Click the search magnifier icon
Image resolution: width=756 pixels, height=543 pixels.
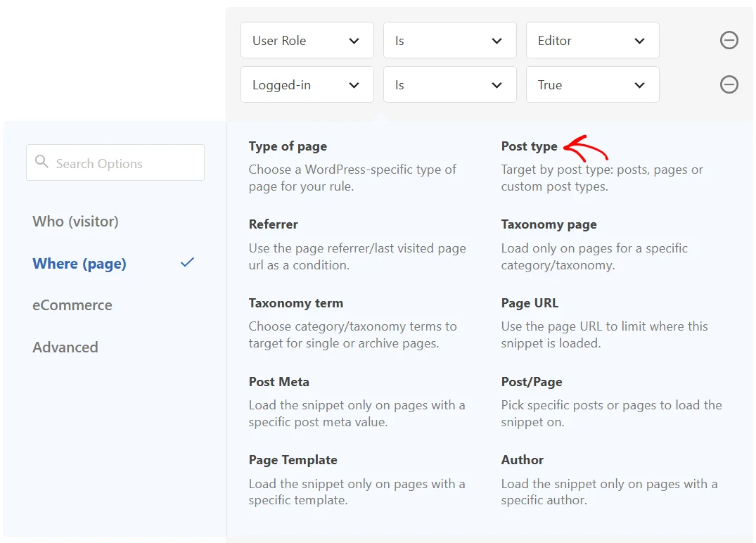(x=42, y=162)
